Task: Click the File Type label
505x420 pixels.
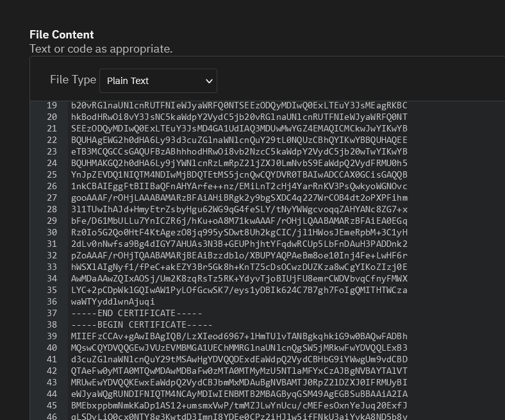Action: [x=73, y=80]
